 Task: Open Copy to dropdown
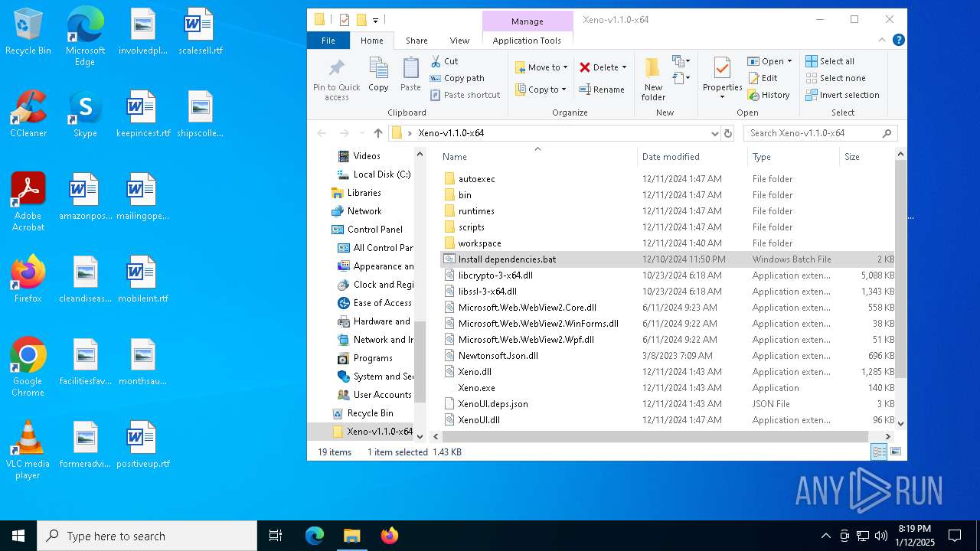[541, 90]
